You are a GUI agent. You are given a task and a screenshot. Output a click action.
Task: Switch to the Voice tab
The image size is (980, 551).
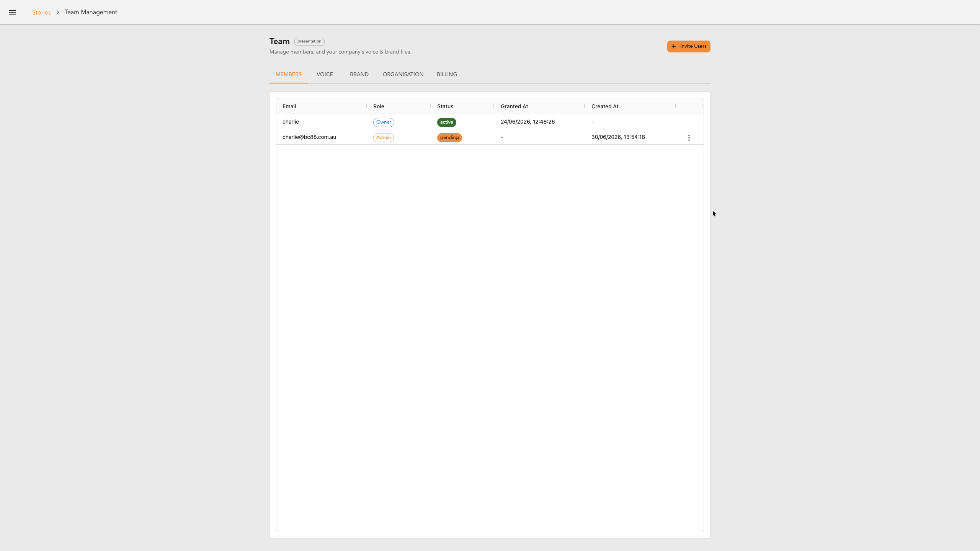(325, 74)
